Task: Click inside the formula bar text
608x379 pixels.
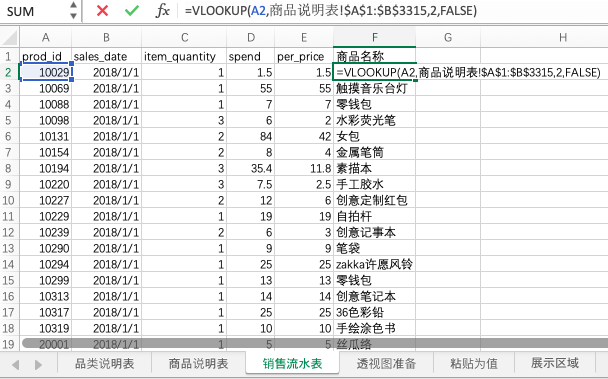Action: [x=330, y=10]
